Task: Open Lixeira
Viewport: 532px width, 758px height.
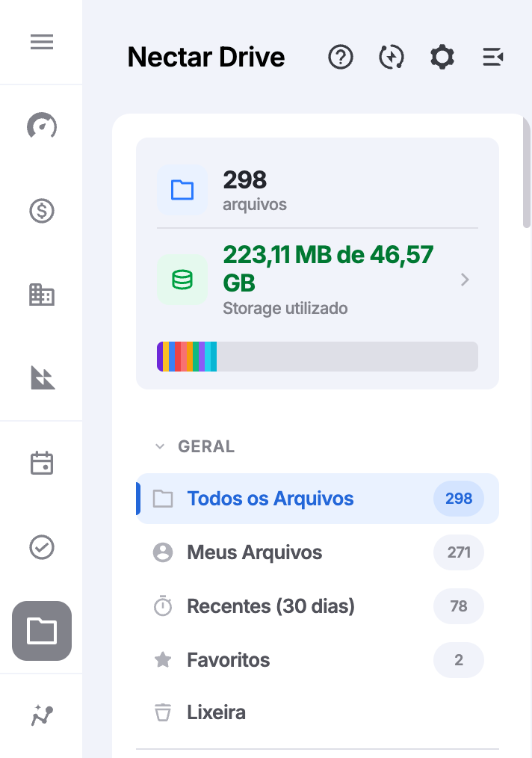Action: coord(318,712)
